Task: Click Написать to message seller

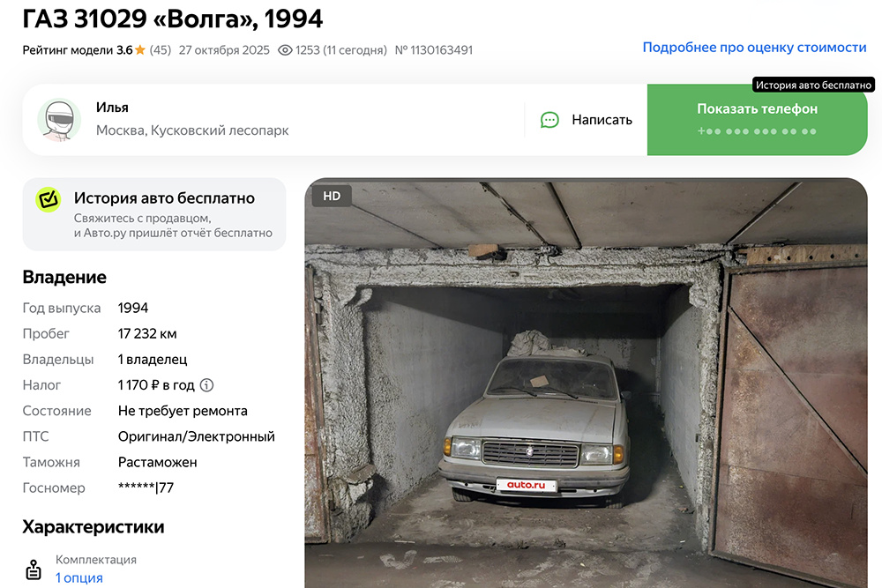Action: pos(602,120)
